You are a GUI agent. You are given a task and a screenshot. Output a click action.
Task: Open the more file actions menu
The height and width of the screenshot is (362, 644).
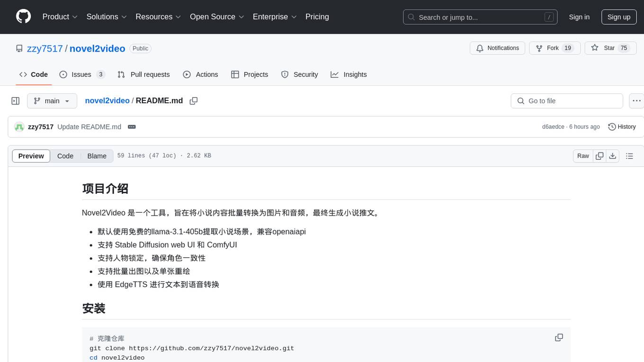pos(637,101)
